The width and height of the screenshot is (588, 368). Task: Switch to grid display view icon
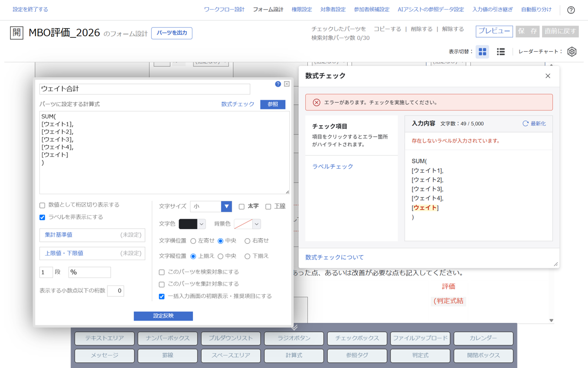[x=482, y=52]
